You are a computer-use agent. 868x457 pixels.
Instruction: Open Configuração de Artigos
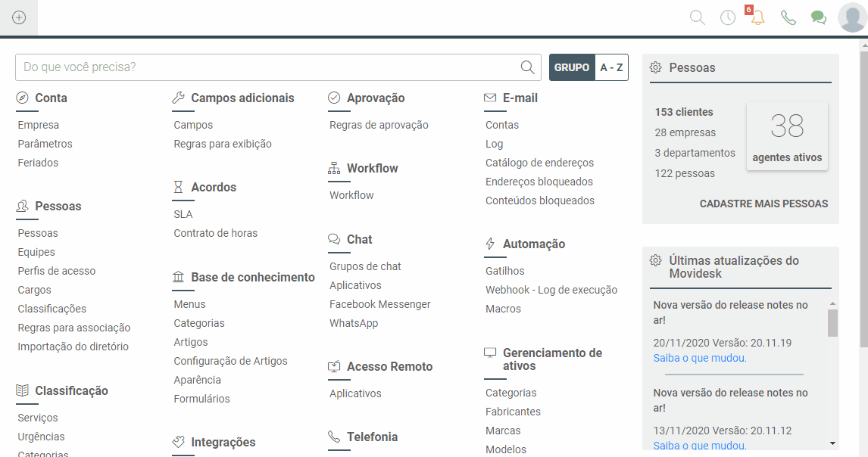click(230, 361)
